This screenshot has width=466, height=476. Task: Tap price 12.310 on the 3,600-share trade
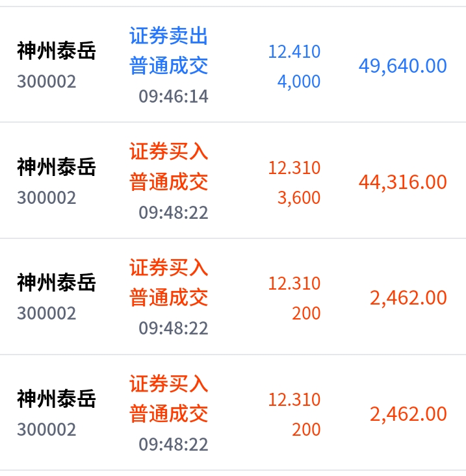(294, 168)
